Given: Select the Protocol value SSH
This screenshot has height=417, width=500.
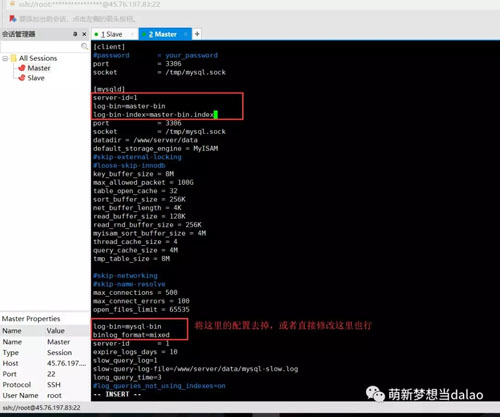Looking at the screenshot, I should pyautogui.click(x=54, y=385).
